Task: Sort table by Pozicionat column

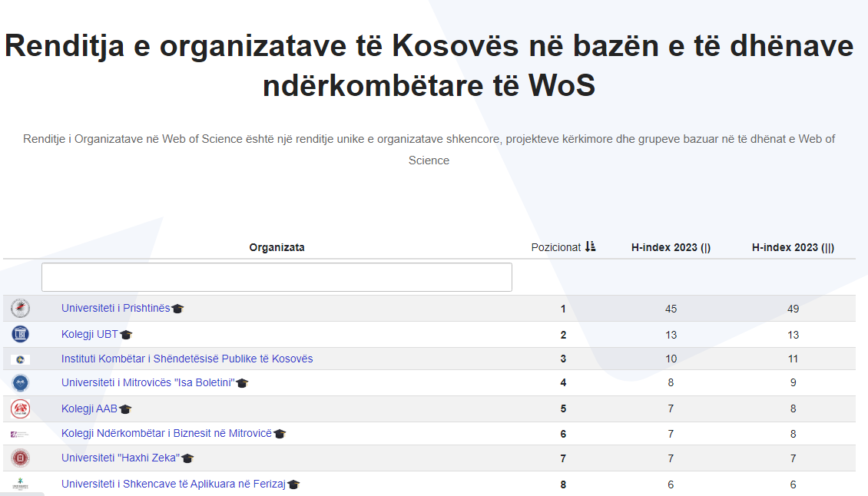Action: coord(556,247)
